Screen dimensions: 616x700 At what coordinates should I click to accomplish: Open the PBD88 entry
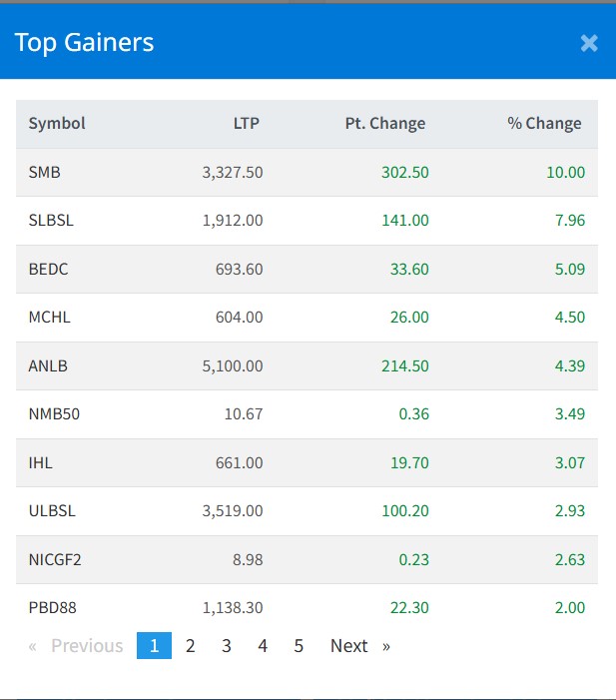[52, 607]
